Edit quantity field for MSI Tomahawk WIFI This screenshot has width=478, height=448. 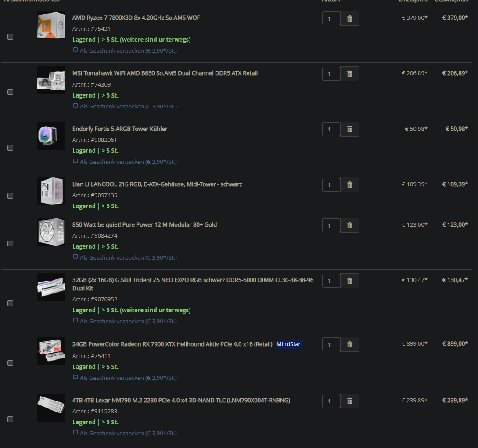coord(331,74)
